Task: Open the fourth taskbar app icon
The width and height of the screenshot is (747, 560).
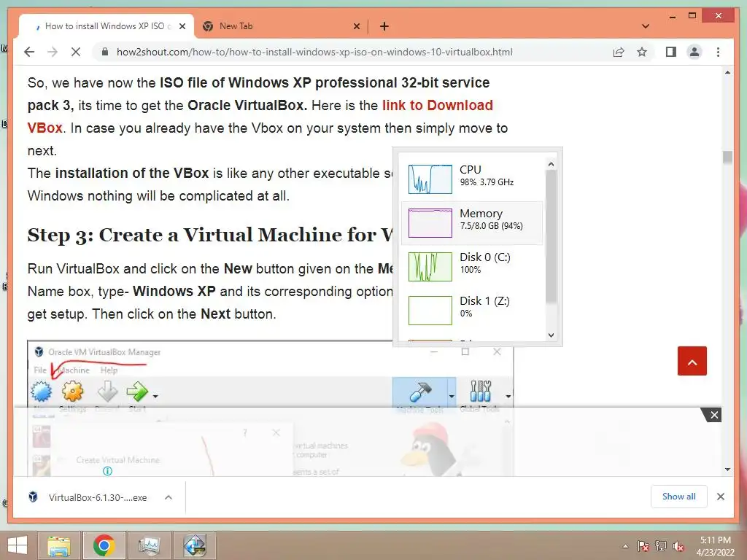Action: click(x=195, y=545)
